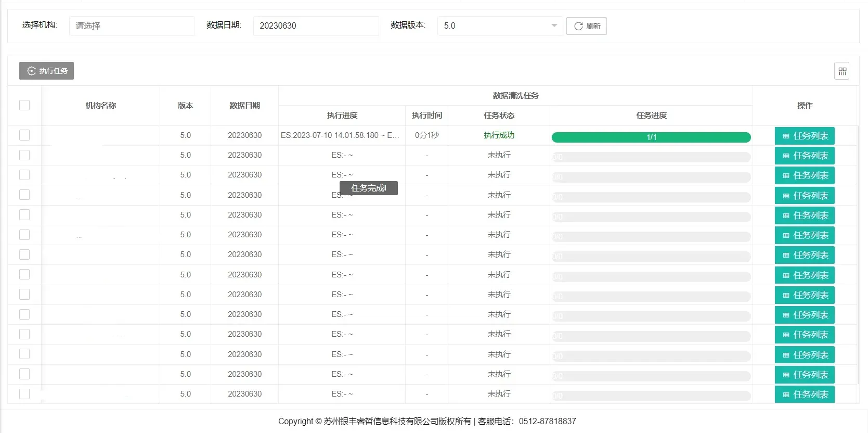Click the truncated ES execution time cell

(340, 135)
